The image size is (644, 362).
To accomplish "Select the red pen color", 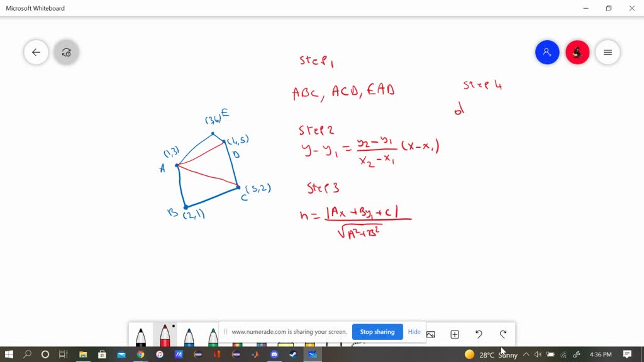I will tap(165, 336).
